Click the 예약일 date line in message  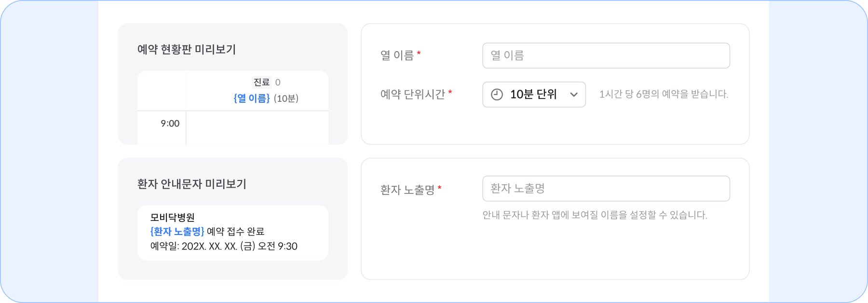click(224, 246)
